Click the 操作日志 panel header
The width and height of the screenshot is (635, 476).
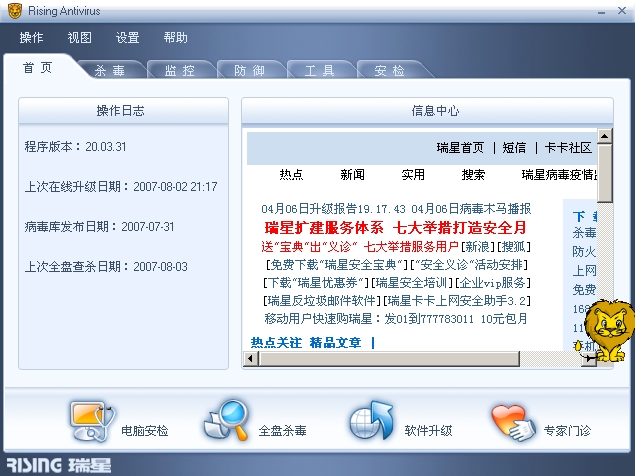click(x=124, y=111)
